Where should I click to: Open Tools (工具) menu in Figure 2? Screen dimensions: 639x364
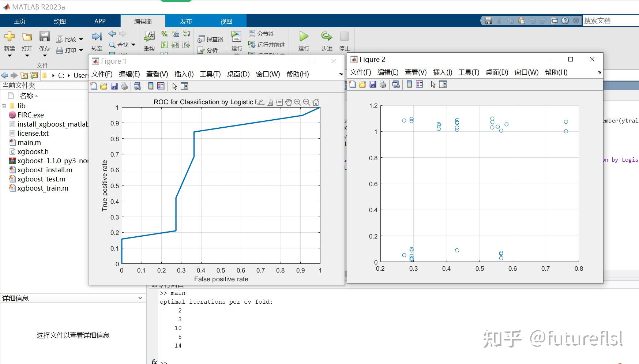click(x=469, y=72)
